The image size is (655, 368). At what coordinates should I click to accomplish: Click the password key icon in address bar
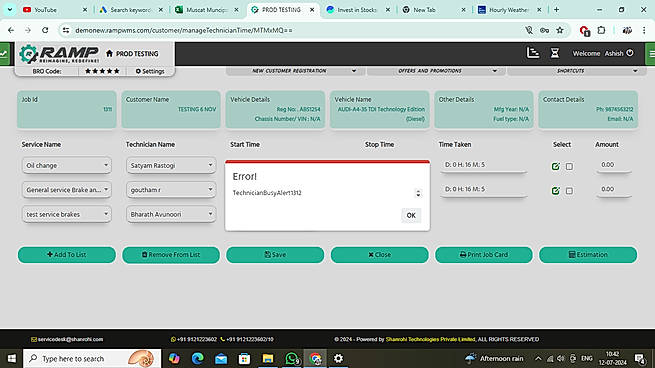[544, 30]
